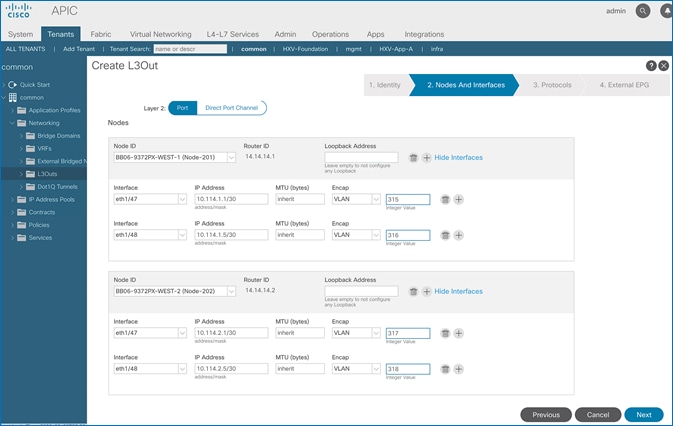Add interface after the 10.114.2.1/30 row
This screenshot has height=426, width=673.
click(x=458, y=333)
